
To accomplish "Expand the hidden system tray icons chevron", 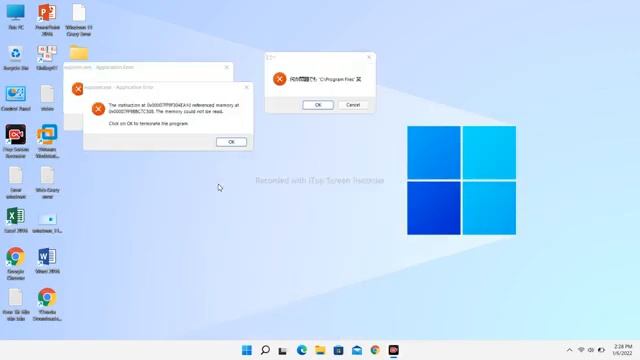I will 569,350.
